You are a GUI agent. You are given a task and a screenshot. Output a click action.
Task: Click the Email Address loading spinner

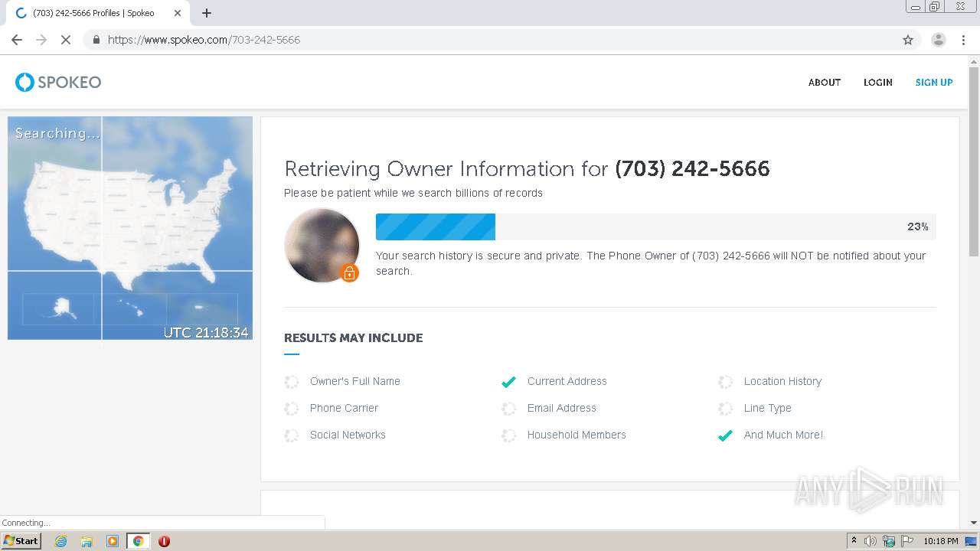coord(508,409)
